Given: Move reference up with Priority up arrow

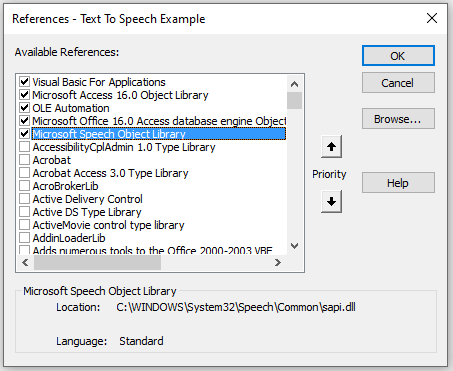Looking at the screenshot, I should click(x=331, y=147).
